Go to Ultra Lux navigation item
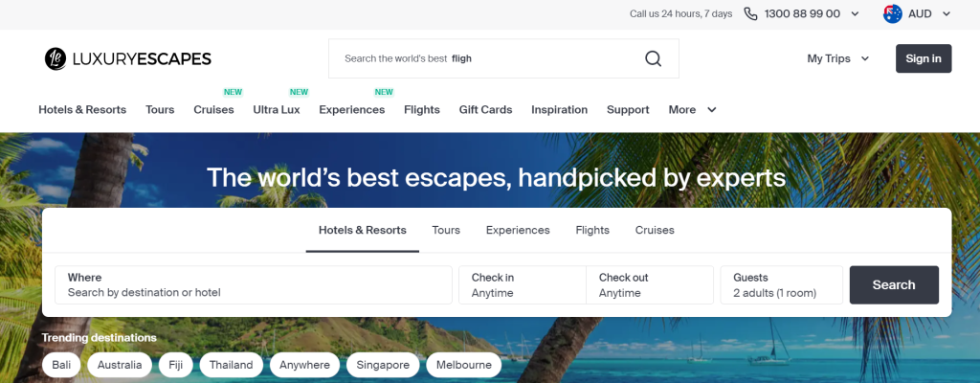Image resolution: width=980 pixels, height=383 pixels. pos(277,109)
